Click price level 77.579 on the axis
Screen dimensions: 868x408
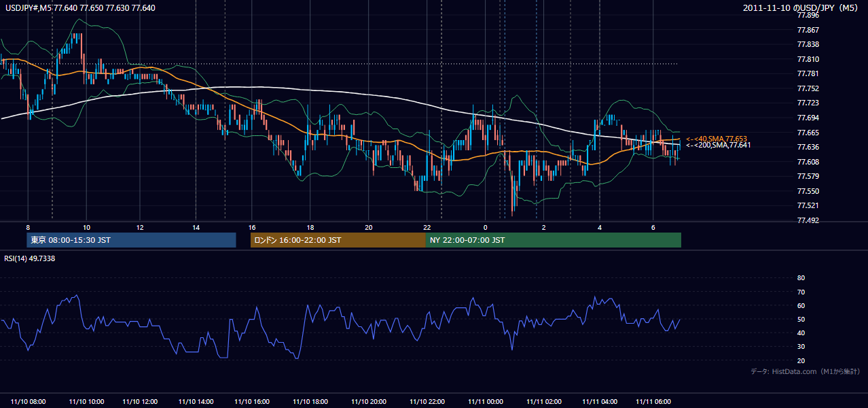[x=807, y=176]
